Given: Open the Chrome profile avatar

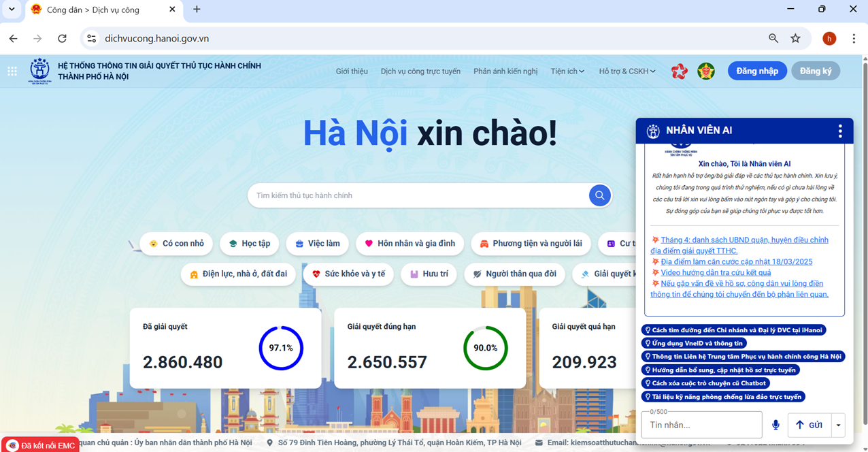Looking at the screenshot, I should [829, 39].
